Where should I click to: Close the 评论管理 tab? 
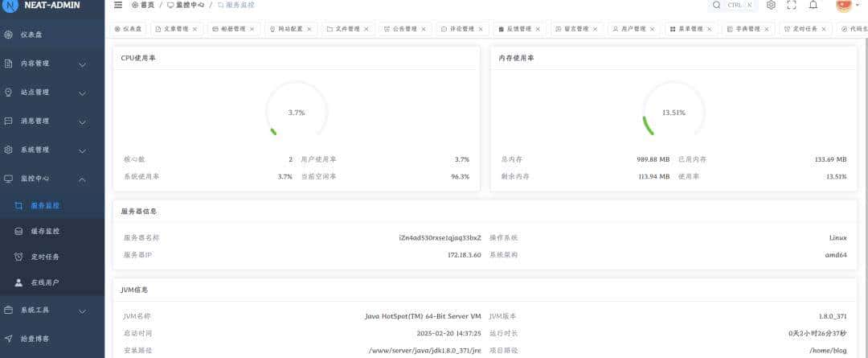[481, 29]
